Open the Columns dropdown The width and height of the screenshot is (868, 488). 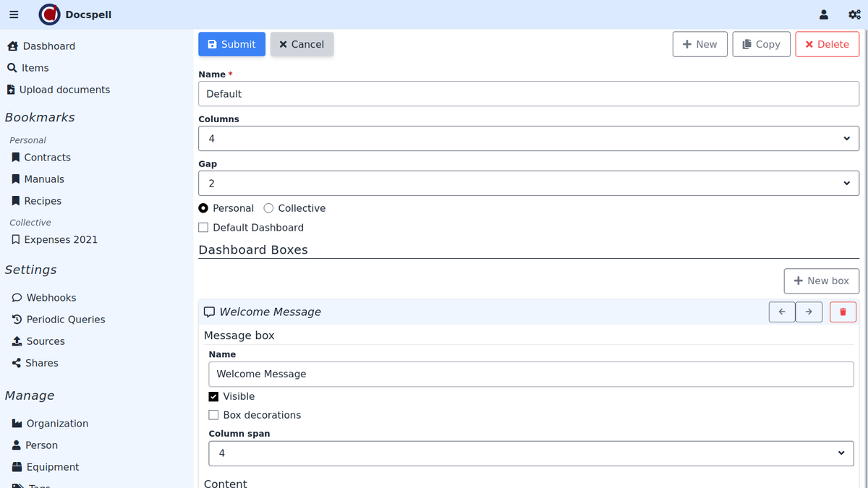528,139
